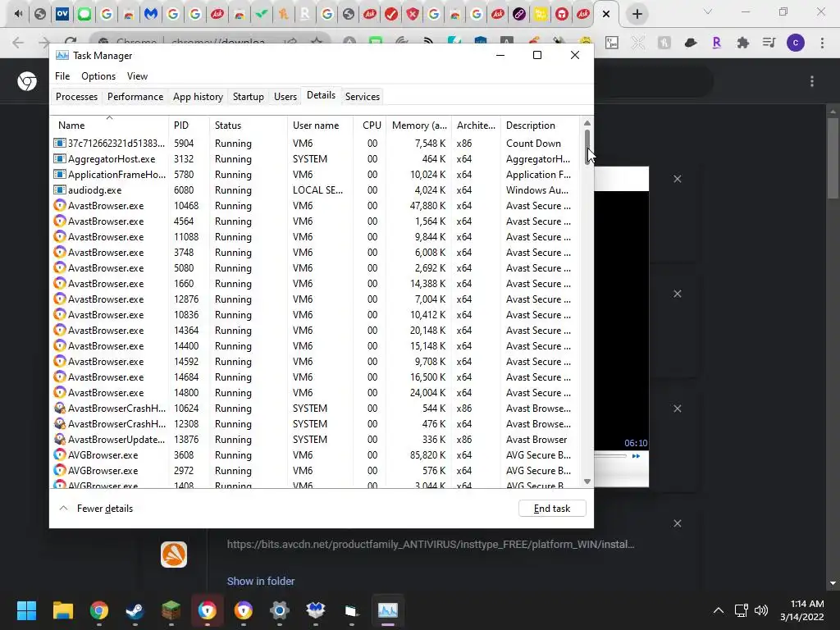This screenshot has height=630, width=840.
Task: Select AvastBrowserCrashHandler icon with PID 10624
Action: (x=59, y=408)
